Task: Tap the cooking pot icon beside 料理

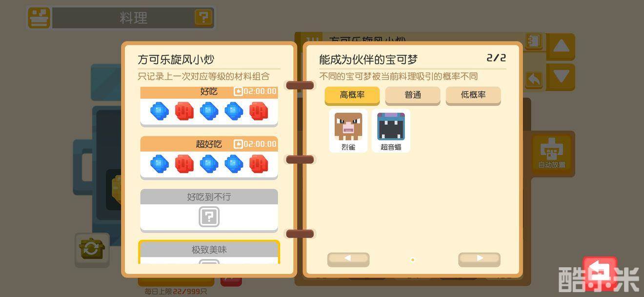Action: pos(39,18)
